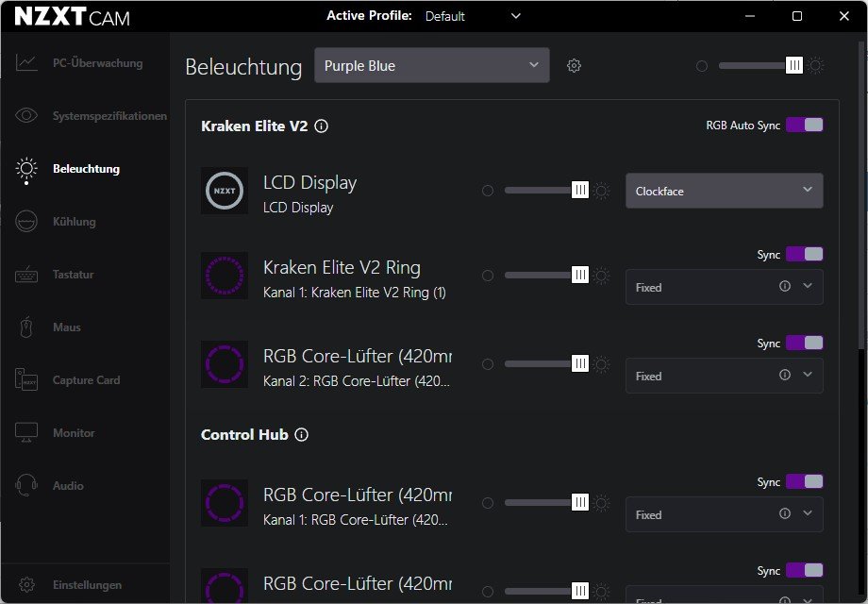Click Kraken Ring minimum brightness circle icon

coord(488,276)
